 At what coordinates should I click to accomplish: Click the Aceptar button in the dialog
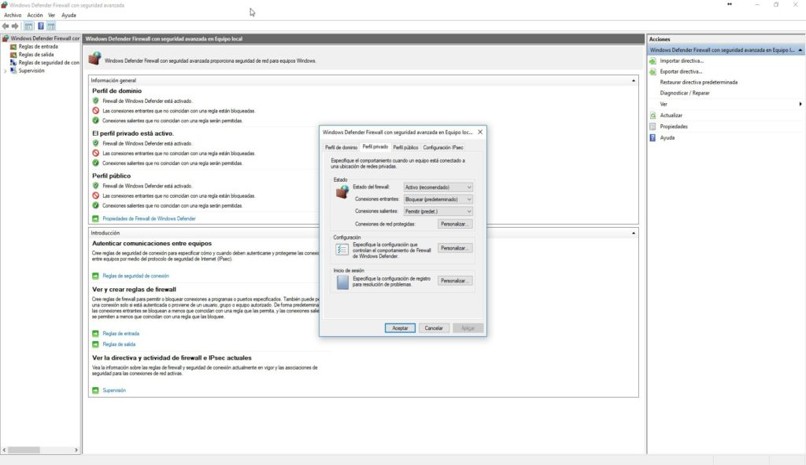tap(400, 328)
